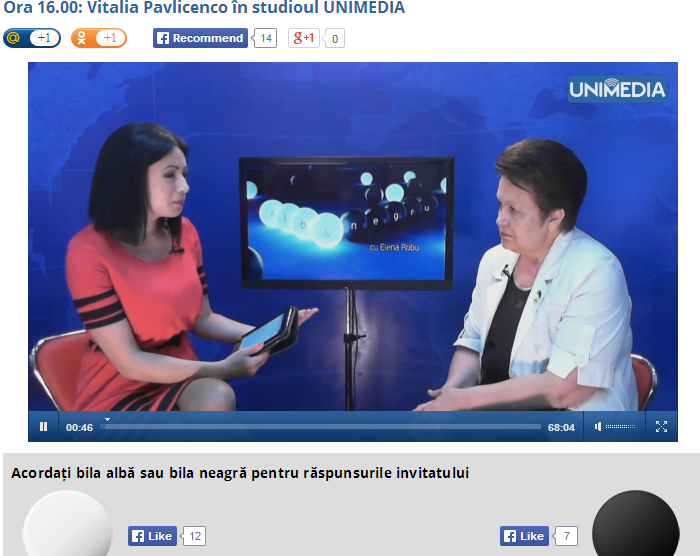
Task: Click the playhead marker above the progress bar
Action: 107,419
